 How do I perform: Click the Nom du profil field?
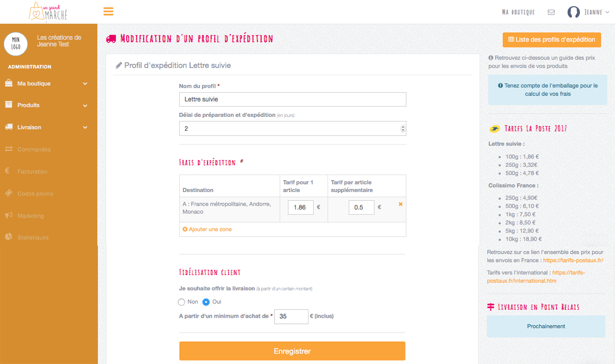coord(293,99)
